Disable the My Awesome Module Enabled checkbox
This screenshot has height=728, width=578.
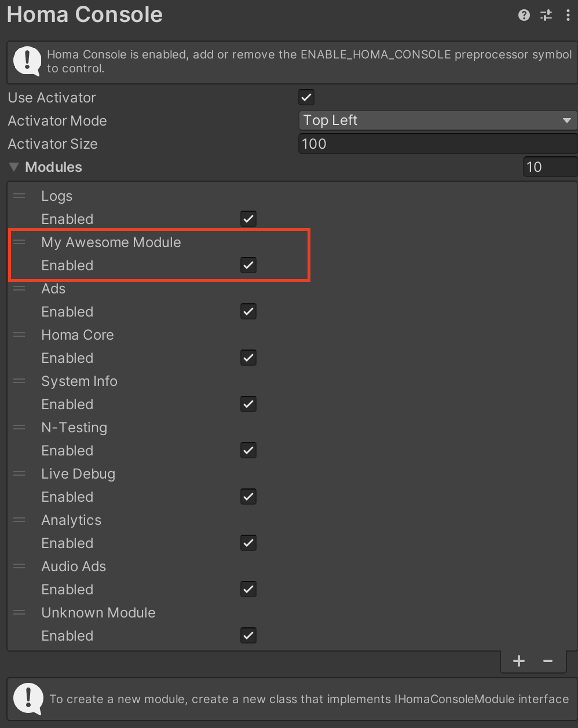[x=248, y=266]
